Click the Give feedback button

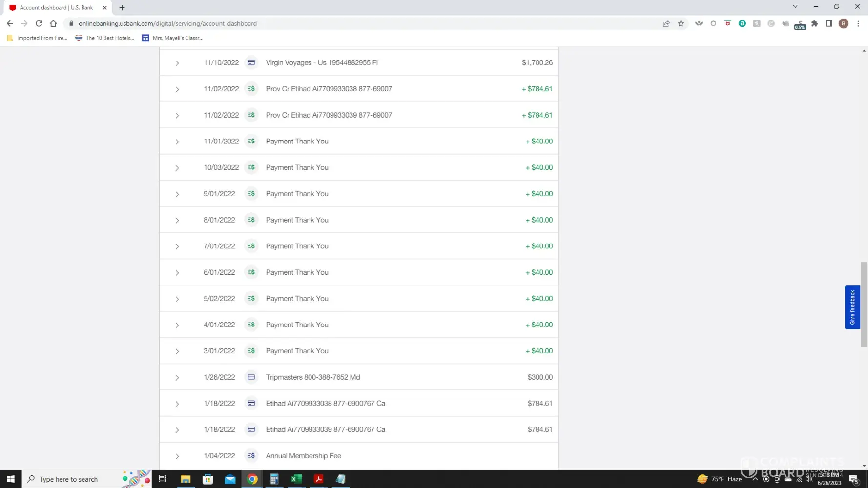pos(852,307)
